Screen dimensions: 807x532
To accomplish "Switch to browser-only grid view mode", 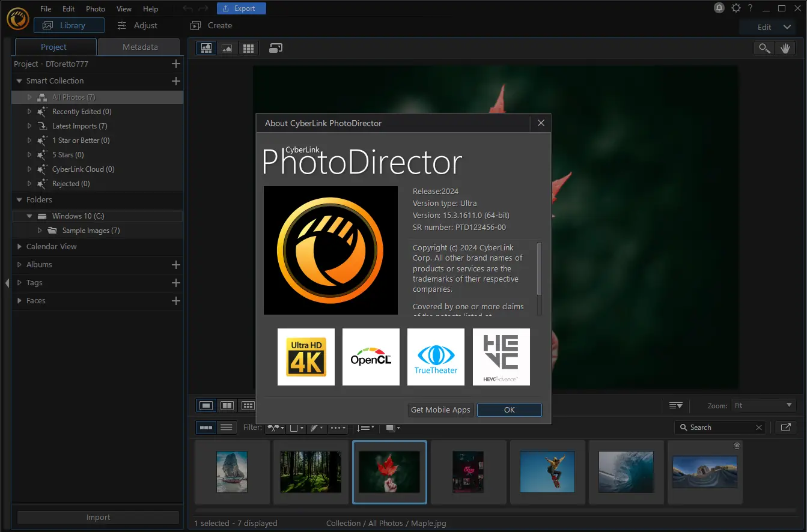I will pyautogui.click(x=248, y=49).
